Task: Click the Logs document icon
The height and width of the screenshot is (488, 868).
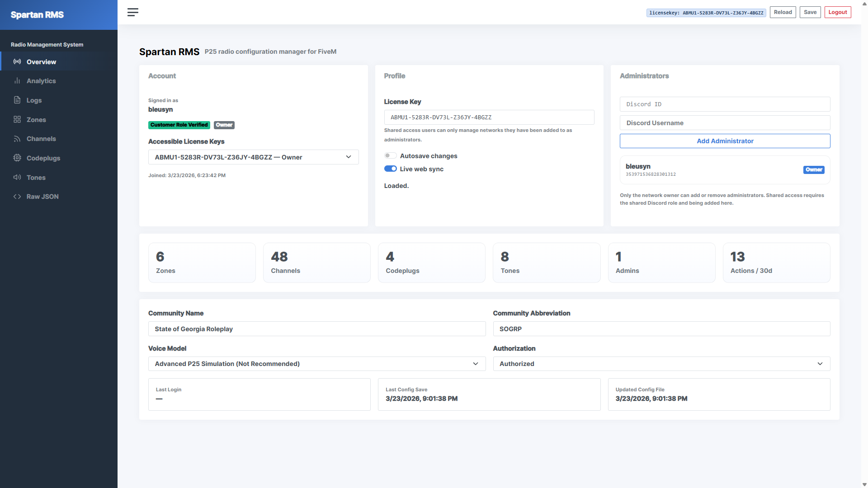Action: point(17,100)
